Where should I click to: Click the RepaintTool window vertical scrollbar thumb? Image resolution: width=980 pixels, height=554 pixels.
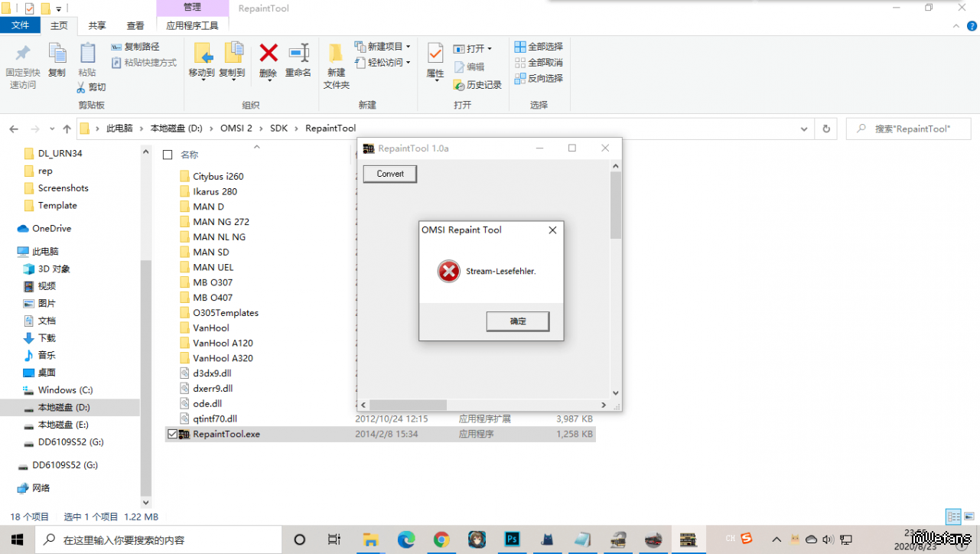[616, 205]
